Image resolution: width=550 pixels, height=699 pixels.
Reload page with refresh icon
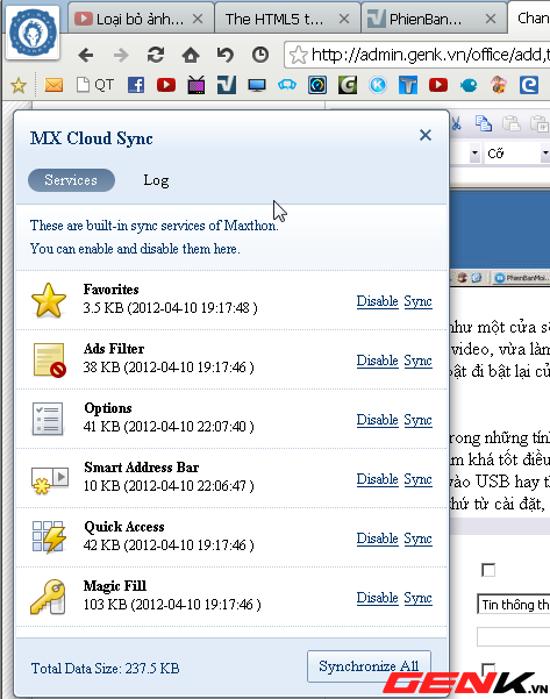click(156, 55)
